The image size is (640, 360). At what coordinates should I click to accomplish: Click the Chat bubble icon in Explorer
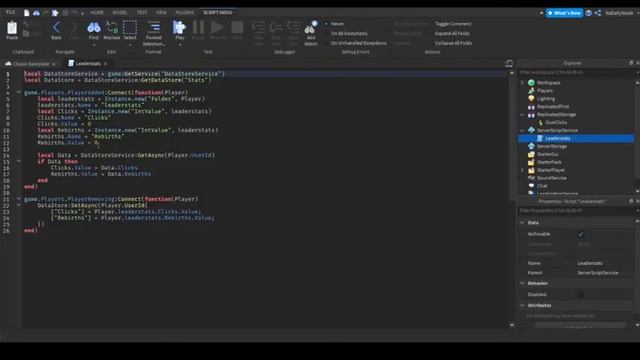pyautogui.click(x=531, y=186)
